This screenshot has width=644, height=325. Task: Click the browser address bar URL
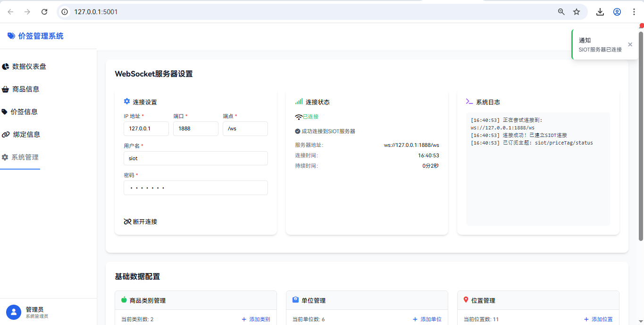[96, 12]
